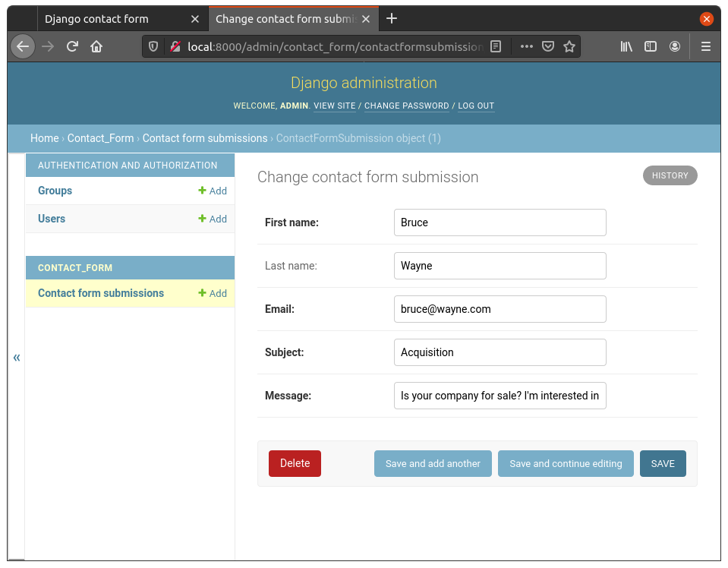728x568 pixels.
Task: Open a new browser tab
Action: [392, 18]
